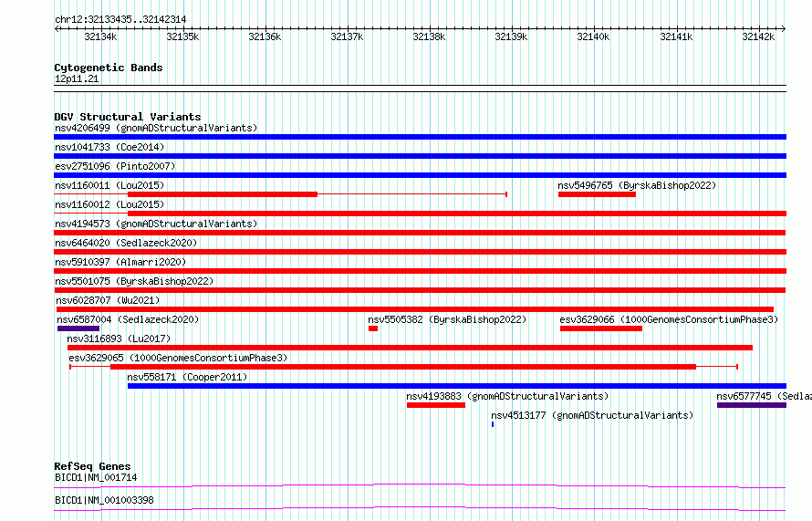812x521 pixels.
Task: Select nsv3116893 (Lu2017) label
Action: [119, 339]
